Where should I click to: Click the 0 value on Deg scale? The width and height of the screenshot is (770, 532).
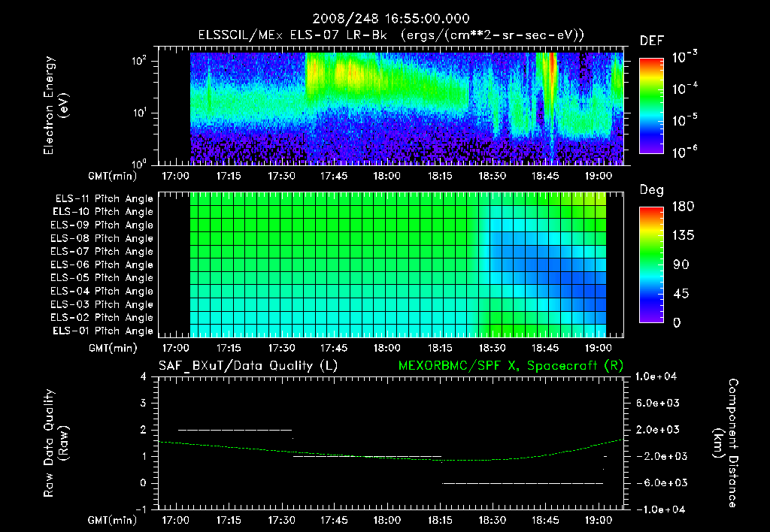678,322
